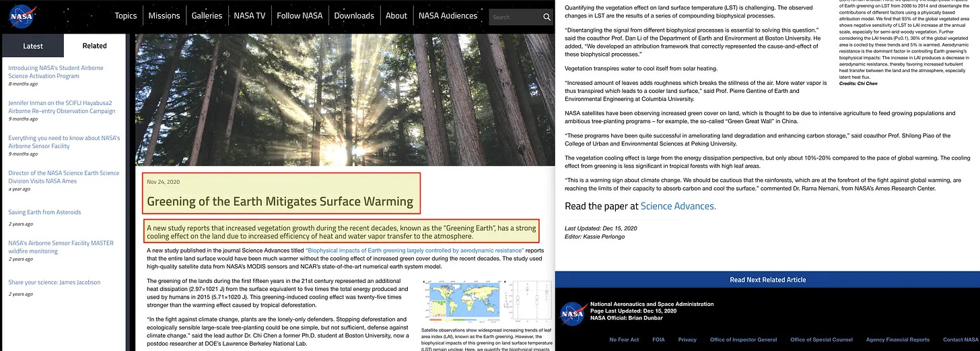Image resolution: width=980 pixels, height=351 pixels.
Task: Open the Biophysical impacts paper link
Action: (x=414, y=250)
